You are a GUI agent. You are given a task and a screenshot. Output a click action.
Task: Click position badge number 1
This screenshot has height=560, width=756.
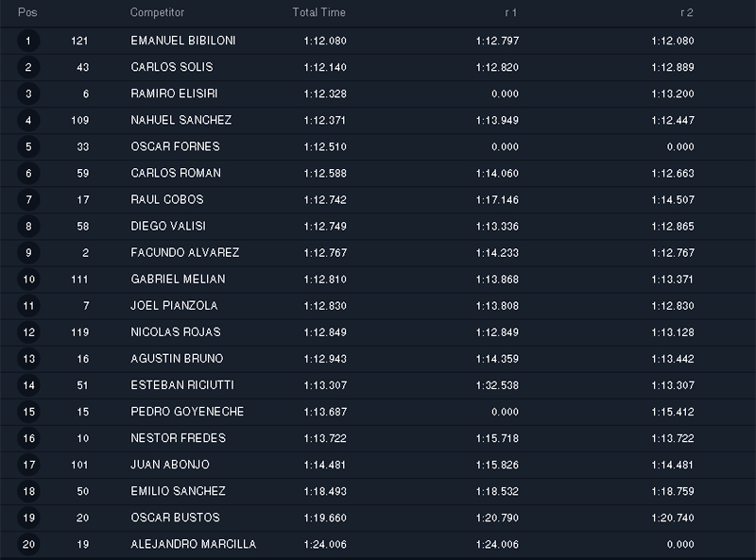tap(28, 41)
